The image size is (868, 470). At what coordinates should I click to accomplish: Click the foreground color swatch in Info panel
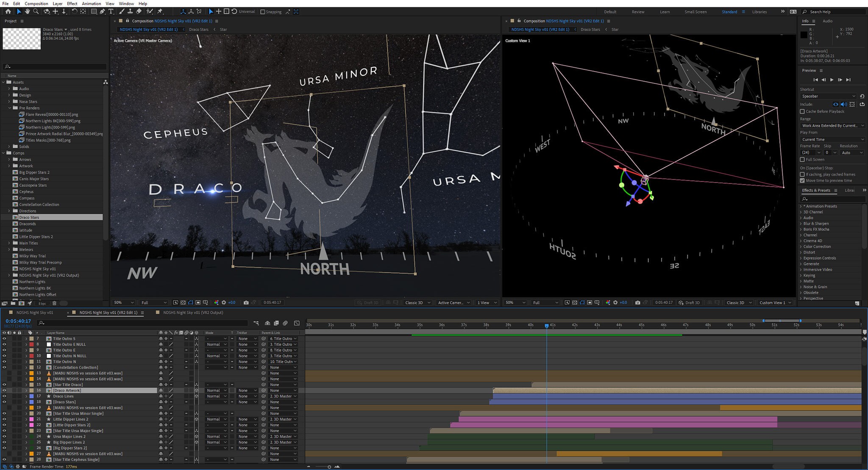point(804,35)
